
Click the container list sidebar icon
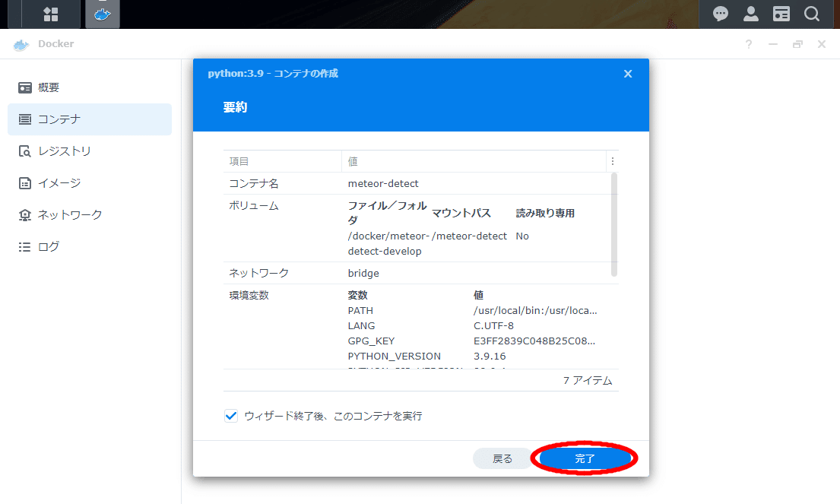tap(24, 119)
